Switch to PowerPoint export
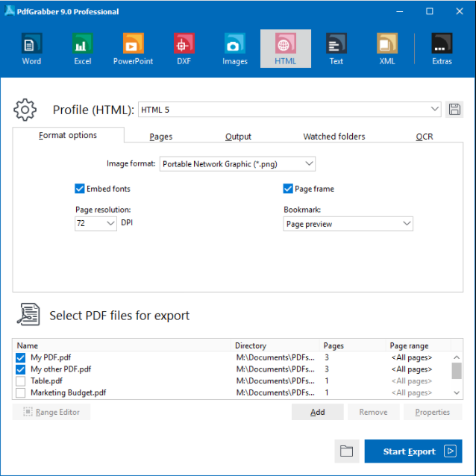Image resolution: width=476 pixels, height=476 pixels. [133, 48]
